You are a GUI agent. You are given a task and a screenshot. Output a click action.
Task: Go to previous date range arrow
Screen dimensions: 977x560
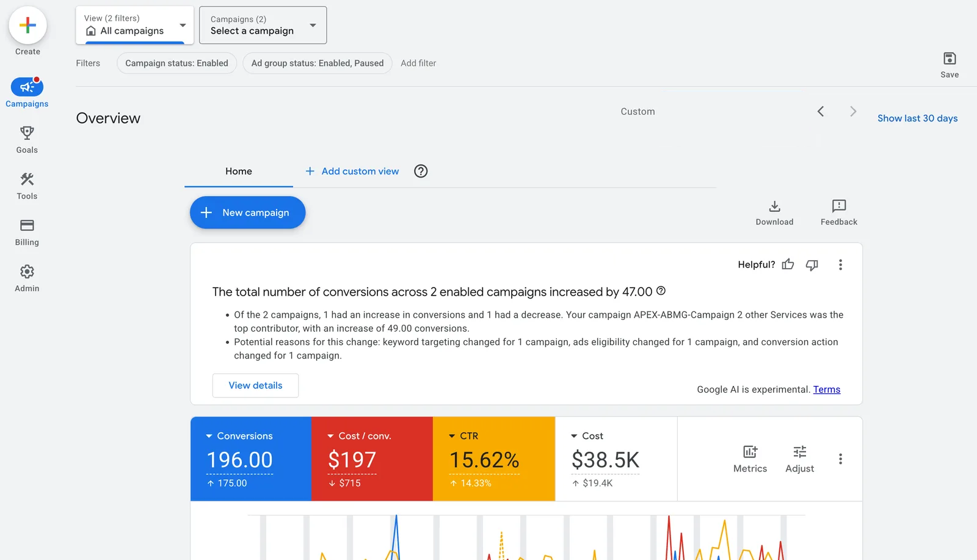coord(821,111)
